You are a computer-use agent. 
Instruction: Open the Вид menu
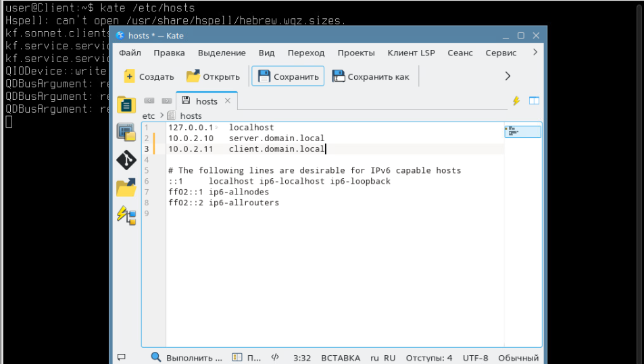pyautogui.click(x=266, y=53)
